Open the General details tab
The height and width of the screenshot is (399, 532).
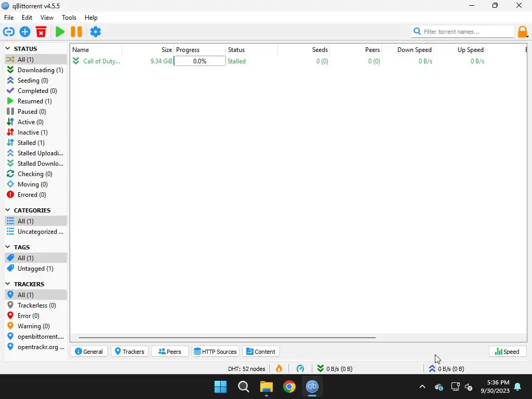(x=89, y=352)
